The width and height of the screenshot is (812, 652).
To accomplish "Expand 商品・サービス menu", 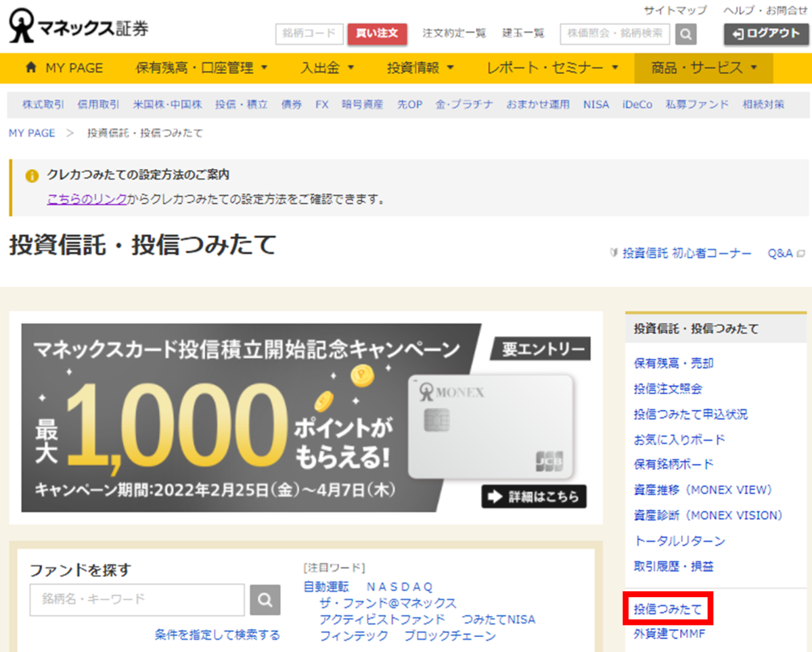I will point(704,68).
